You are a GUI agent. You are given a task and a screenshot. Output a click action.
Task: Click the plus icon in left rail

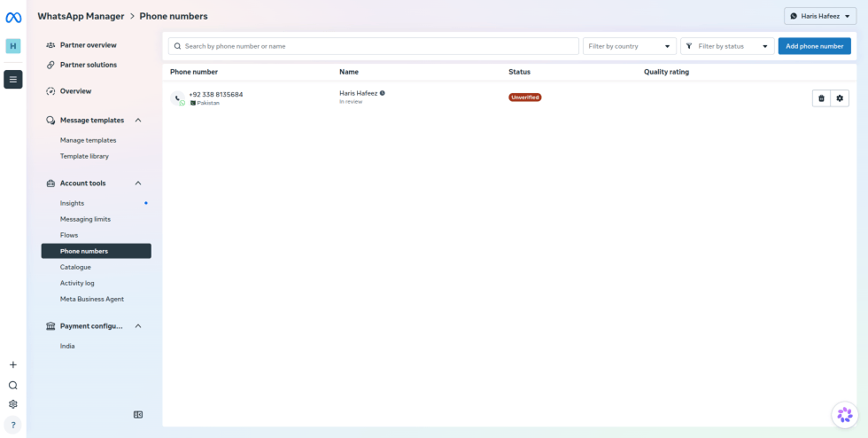(13, 364)
